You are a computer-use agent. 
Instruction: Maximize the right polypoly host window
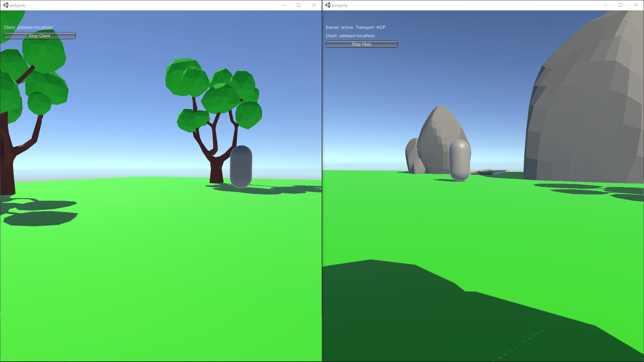coord(621,5)
